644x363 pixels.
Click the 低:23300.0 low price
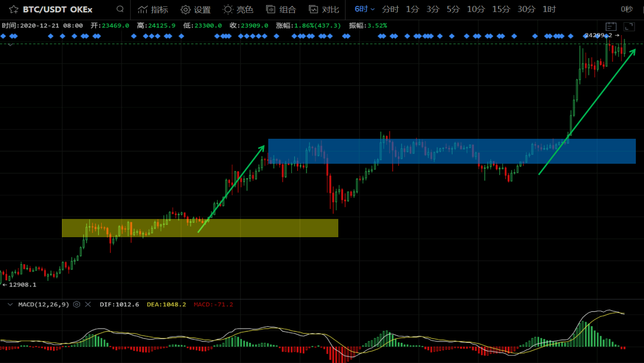203,25
